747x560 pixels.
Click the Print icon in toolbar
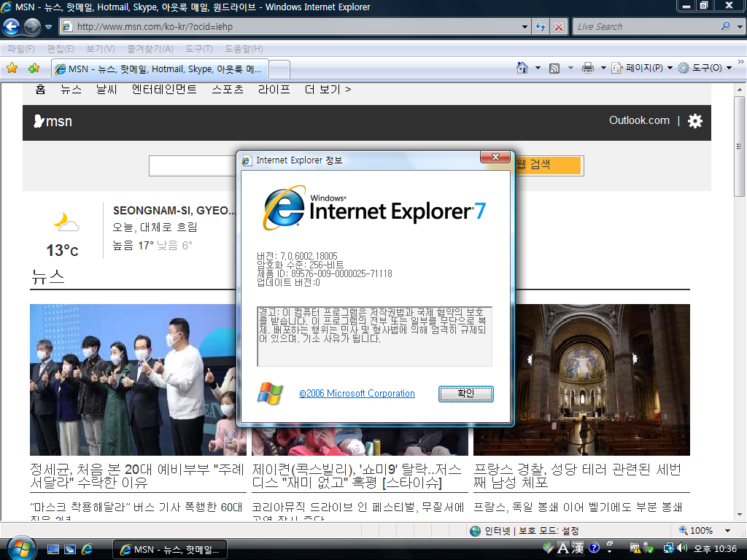coord(588,68)
